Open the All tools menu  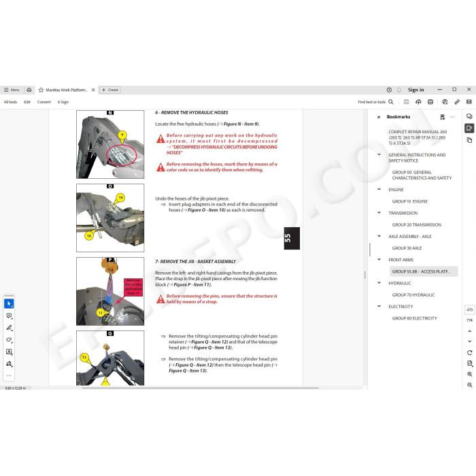pos(10,102)
